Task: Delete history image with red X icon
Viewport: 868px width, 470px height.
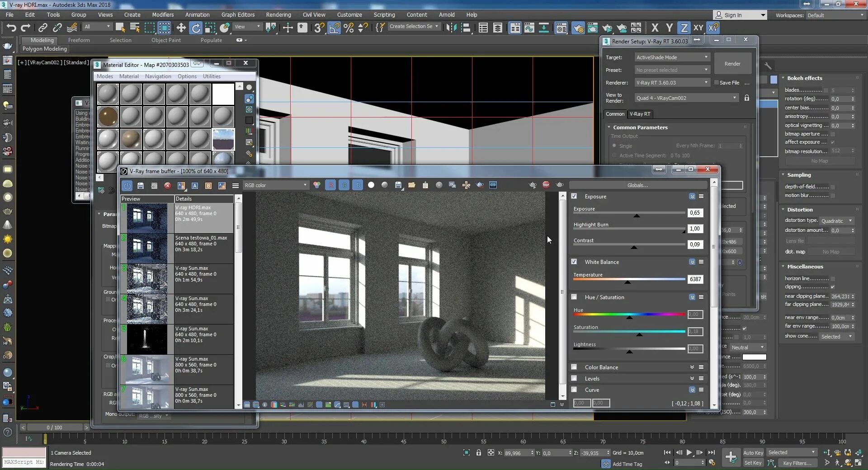Action: pos(167,185)
